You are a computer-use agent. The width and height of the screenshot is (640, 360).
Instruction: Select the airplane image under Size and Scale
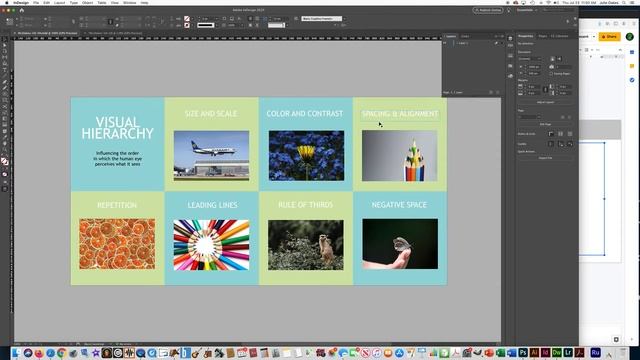pos(211,156)
